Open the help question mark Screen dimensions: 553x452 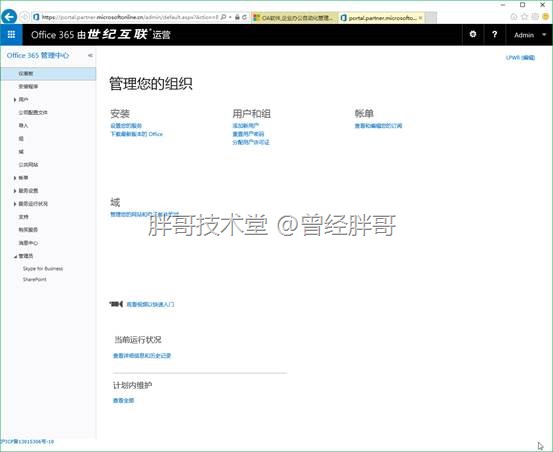coord(494,34)
